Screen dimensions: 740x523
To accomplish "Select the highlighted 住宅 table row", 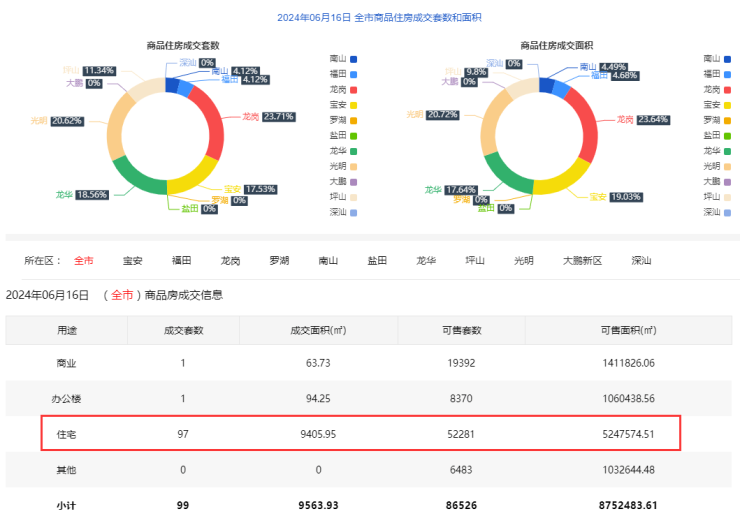I will [361, 433].
